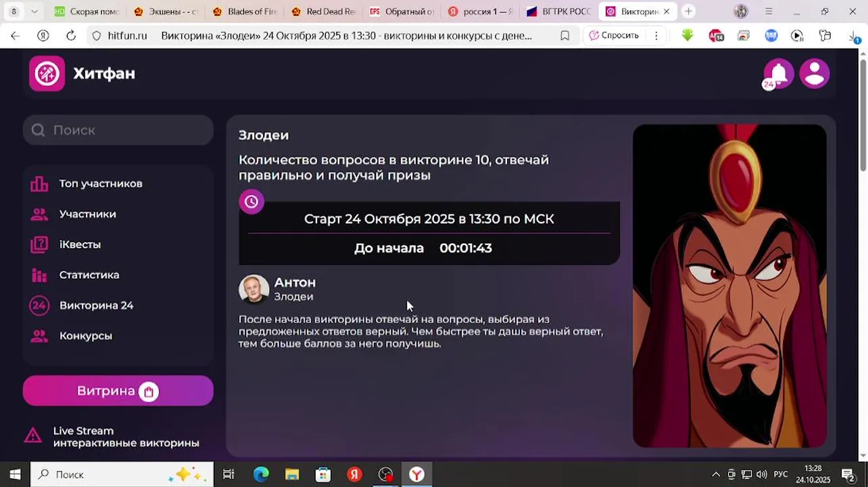The width and height of the screenshot is (868, 487).
Task: Click the iКвесты question icon
Action: 39,244
